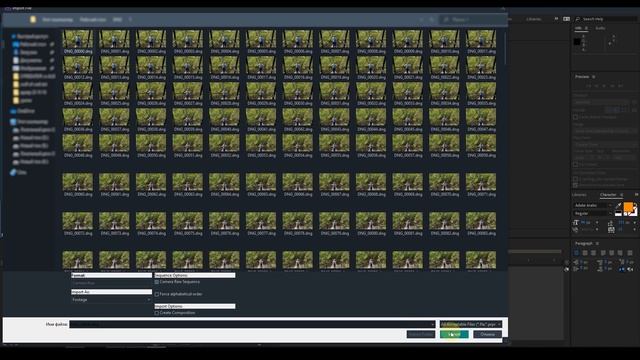
Task: Switch to the Libraries tab beside Character
Action: click(579, 195)
